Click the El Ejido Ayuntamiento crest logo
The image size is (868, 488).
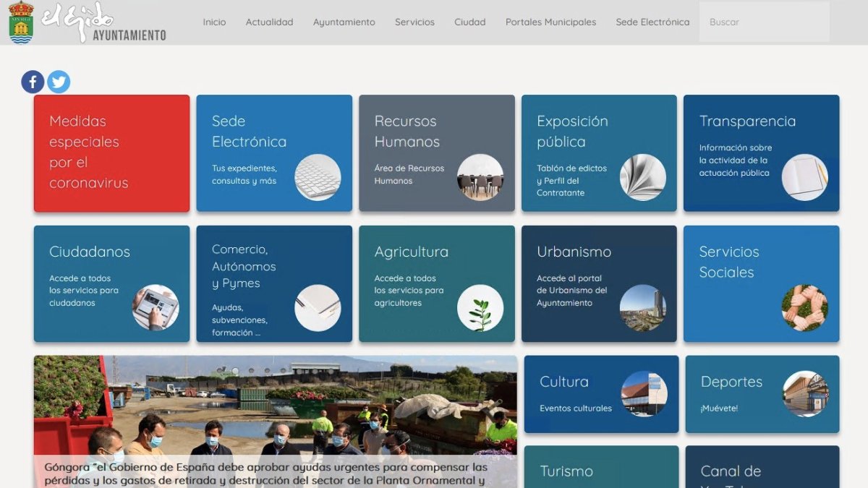tap(21, 22)
